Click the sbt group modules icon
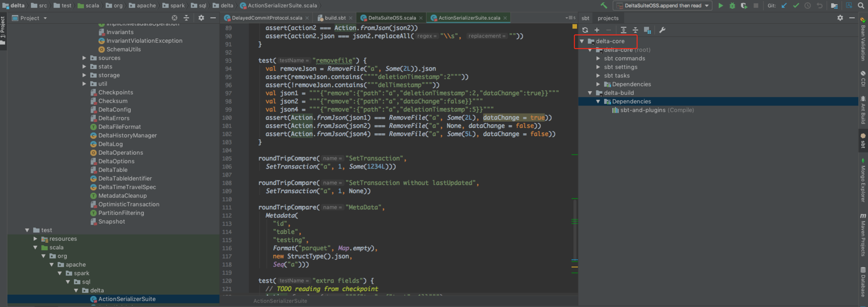 pyautogui.click(x=647, y=30)
